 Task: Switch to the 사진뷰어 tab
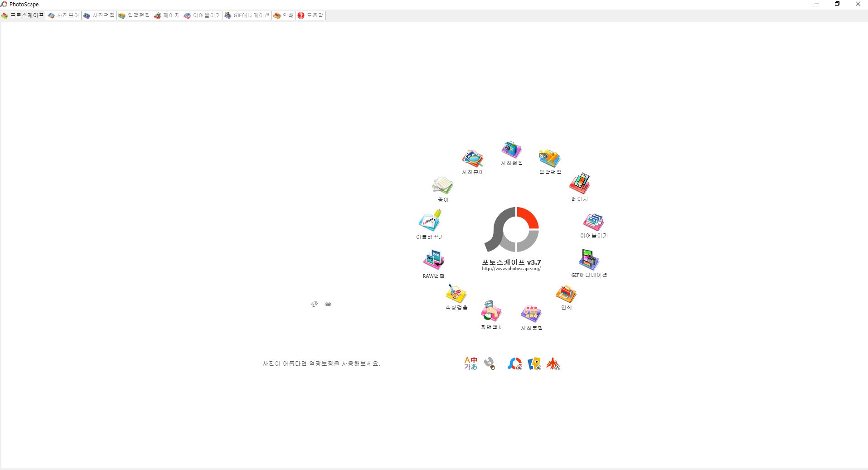point(64,15)
